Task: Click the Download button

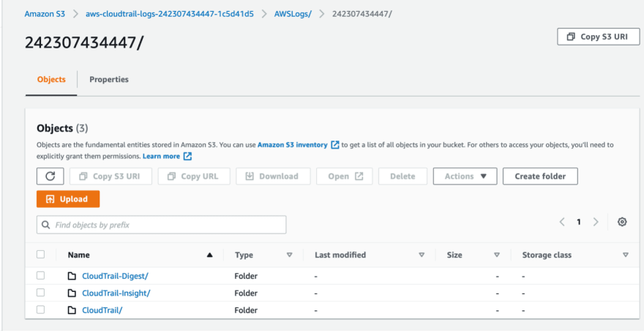Action: 273,176
